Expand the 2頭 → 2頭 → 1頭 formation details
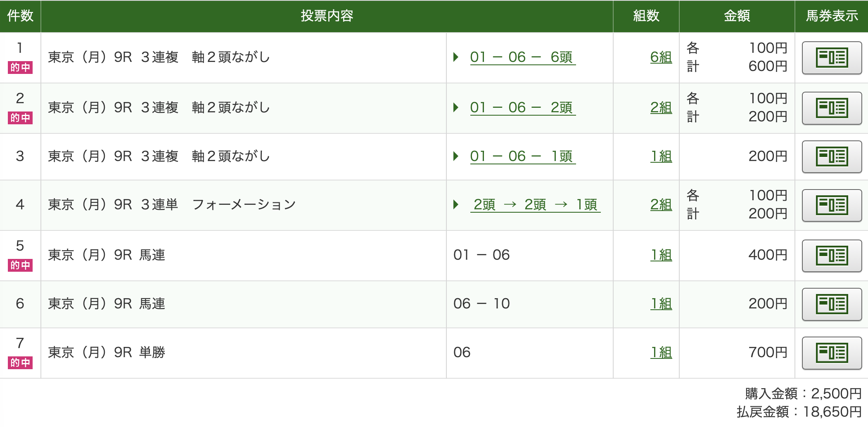The height and width of the screenshot is (427, 868). 535,205
